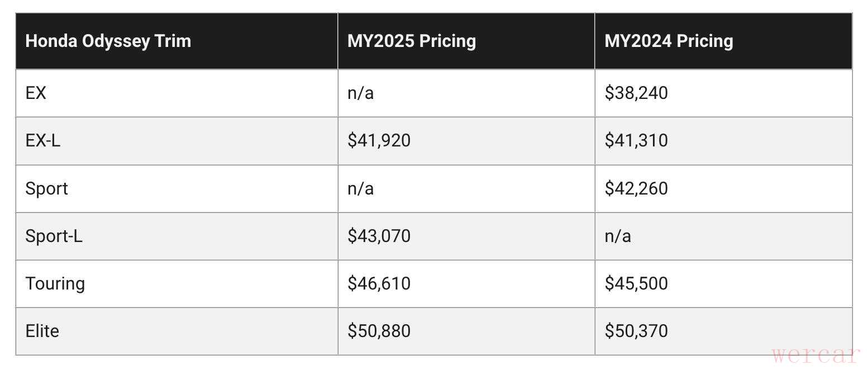
Task: Click the Honda Odyssey Trim column header
Action: (108, 41)
